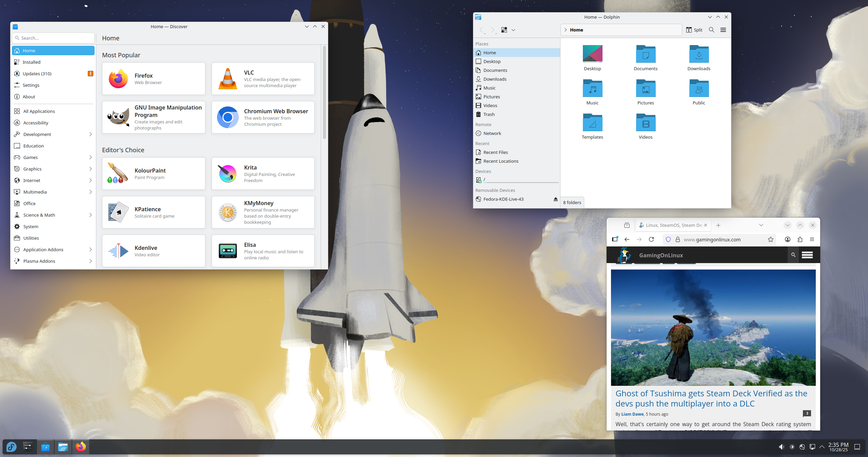Open Firefox extensions puzzle icon
The width and height of the screenshot is (868, 457).
click(x=800, y=239)
